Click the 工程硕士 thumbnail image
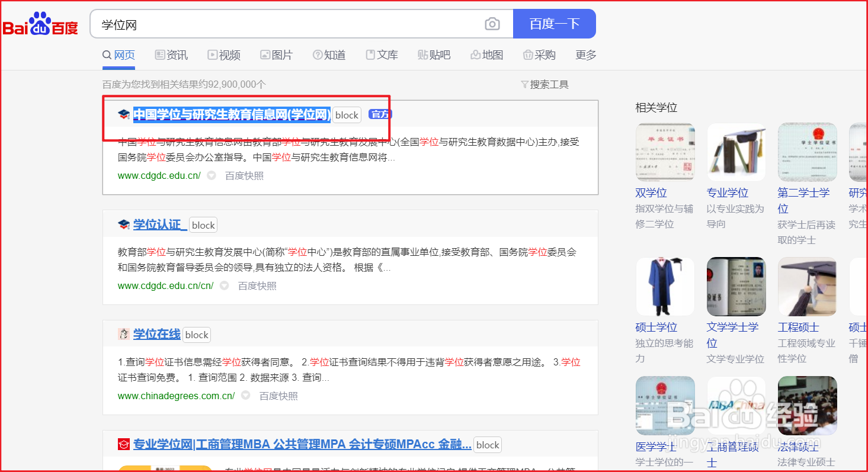Image resolution: width=868 pixels, height=472 pixels. coord(807,287)
